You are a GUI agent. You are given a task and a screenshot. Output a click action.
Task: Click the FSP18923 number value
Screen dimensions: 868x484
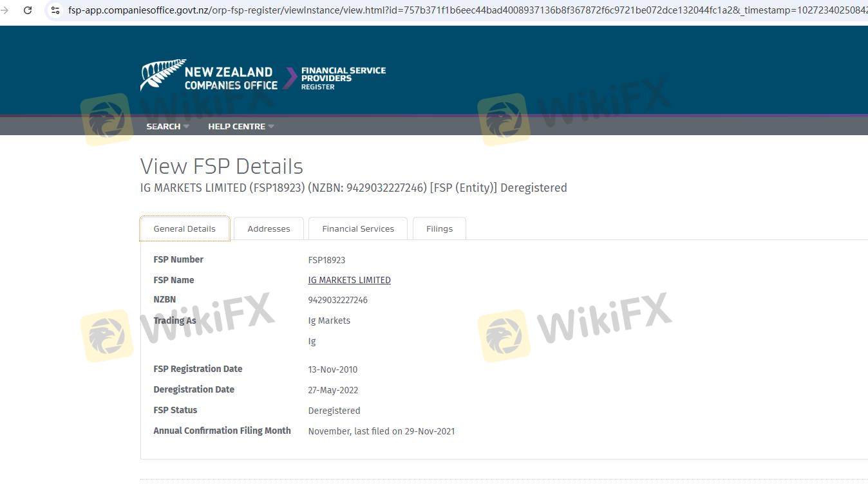coord(326,260)
